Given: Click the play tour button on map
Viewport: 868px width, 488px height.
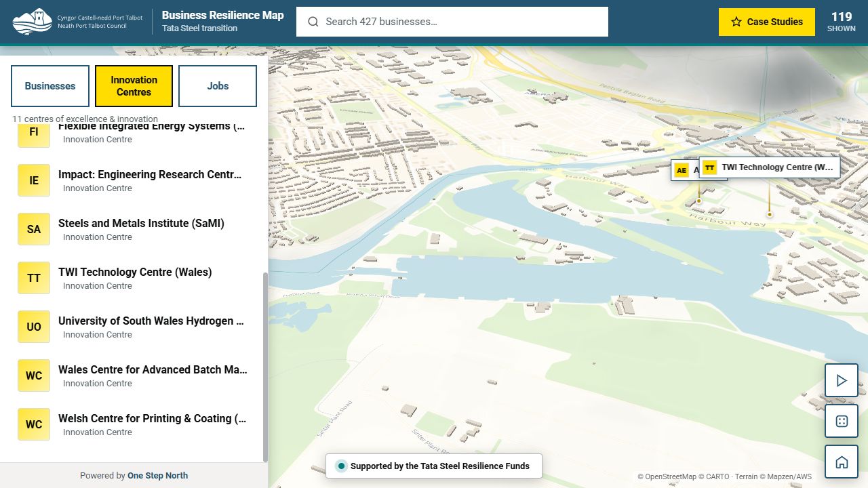Looking at the screenshot, I should (x=842, y=381).
